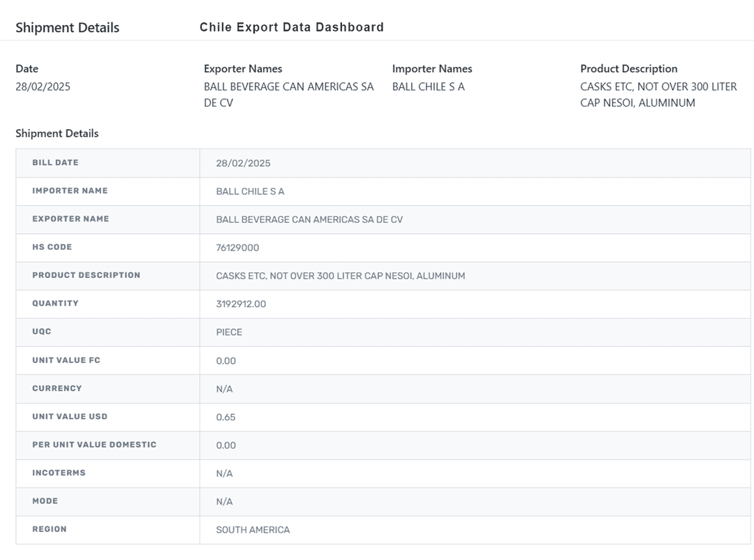Click the Shipment Details subheading above the table

[x=57, y=133]
